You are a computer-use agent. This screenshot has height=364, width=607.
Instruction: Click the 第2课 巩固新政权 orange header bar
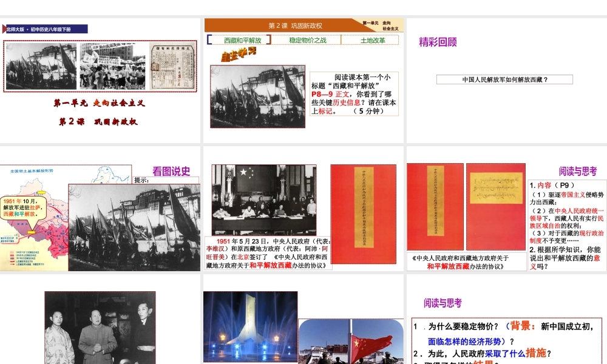pyautogui.click(x=295, y=25)
